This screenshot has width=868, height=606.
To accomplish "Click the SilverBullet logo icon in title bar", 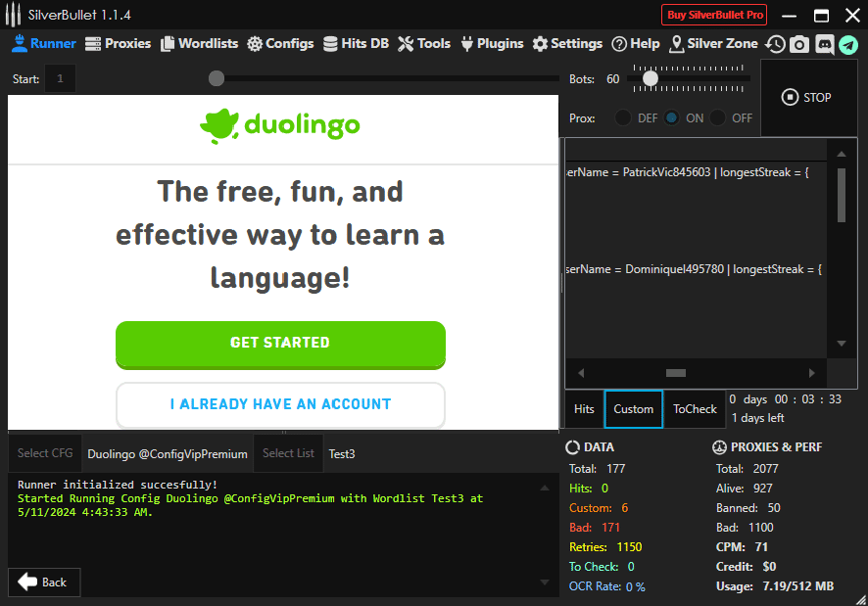I will (x=13, y=15).
